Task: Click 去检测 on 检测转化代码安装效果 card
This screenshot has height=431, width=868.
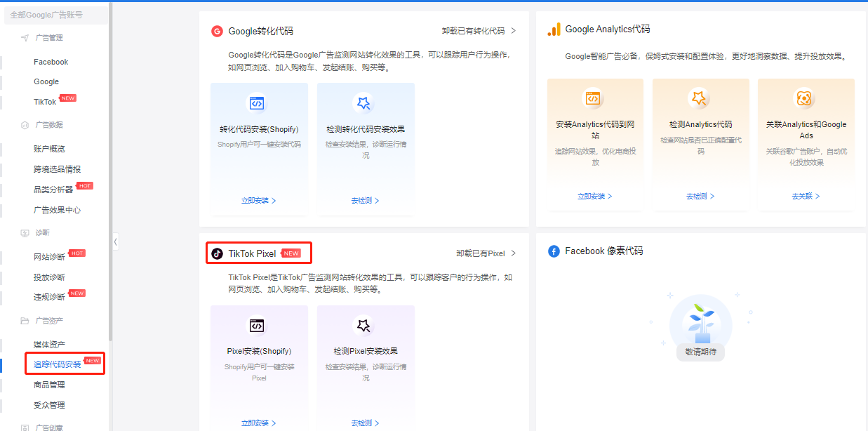Action: coord(366,201)
